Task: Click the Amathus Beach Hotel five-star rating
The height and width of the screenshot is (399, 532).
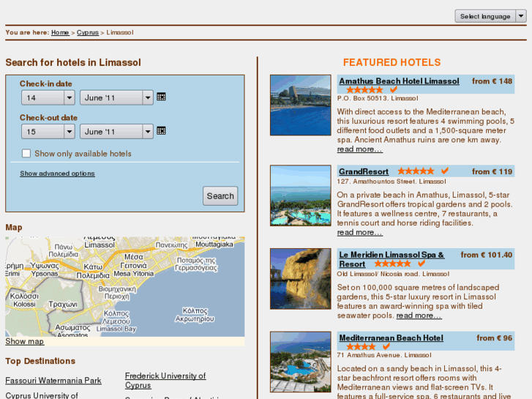Action: coord(364,90)
